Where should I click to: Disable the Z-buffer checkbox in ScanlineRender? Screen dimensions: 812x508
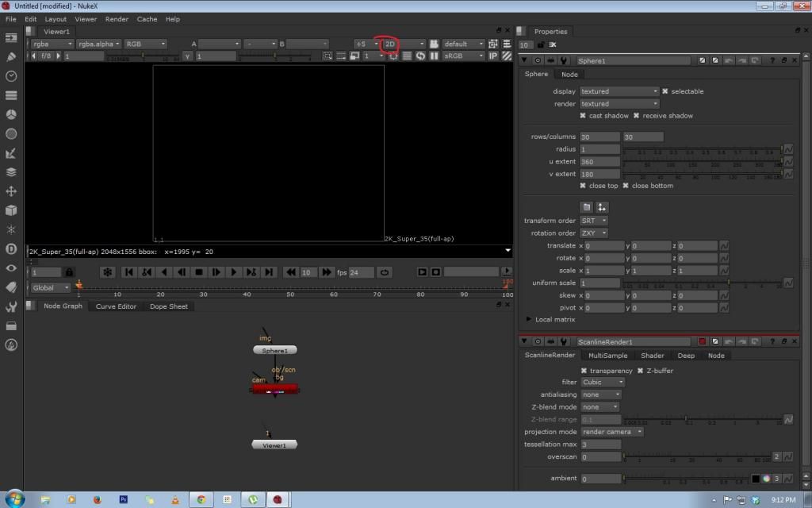(x=641, y=371)
